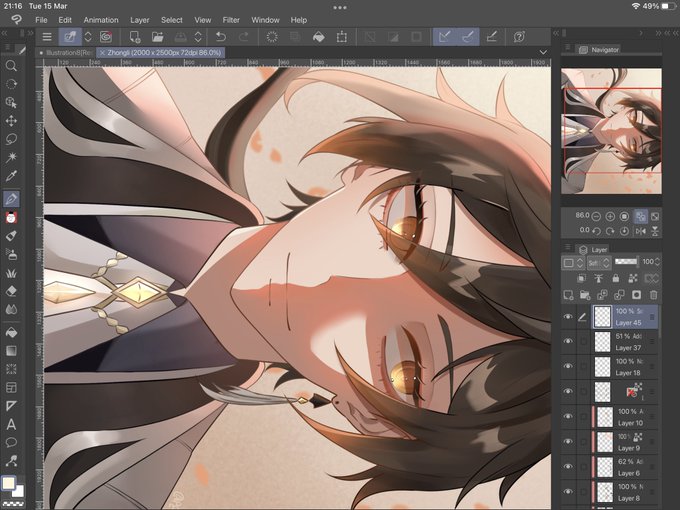This screenshot has width=680, height=510.
Task: Open Clip Studio launcher icon
Action: tap(106, 37)
